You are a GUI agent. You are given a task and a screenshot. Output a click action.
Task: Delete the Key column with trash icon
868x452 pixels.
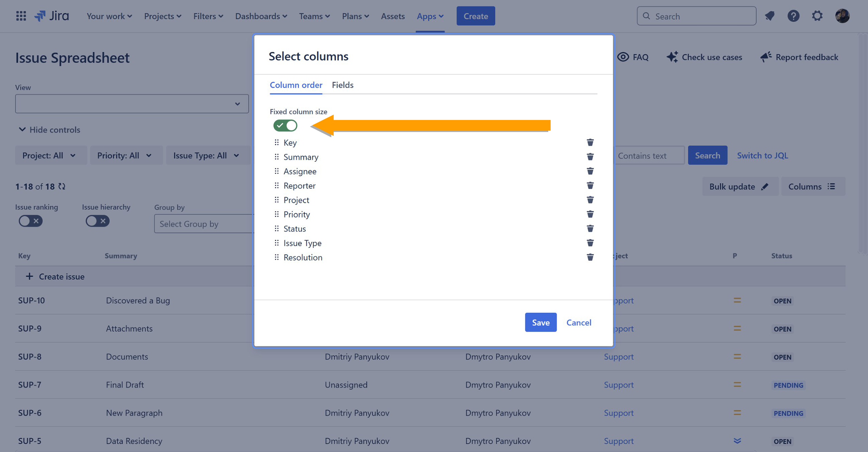(x=590, y=142)
